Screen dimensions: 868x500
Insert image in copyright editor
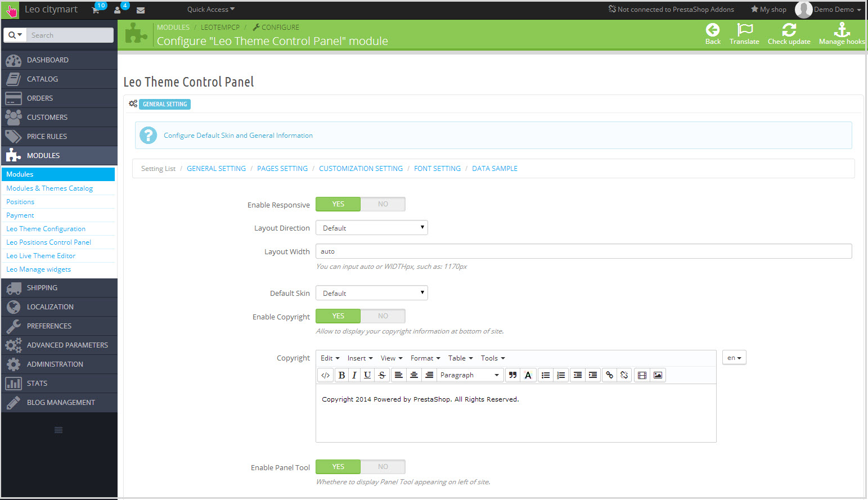pos(658,375)
